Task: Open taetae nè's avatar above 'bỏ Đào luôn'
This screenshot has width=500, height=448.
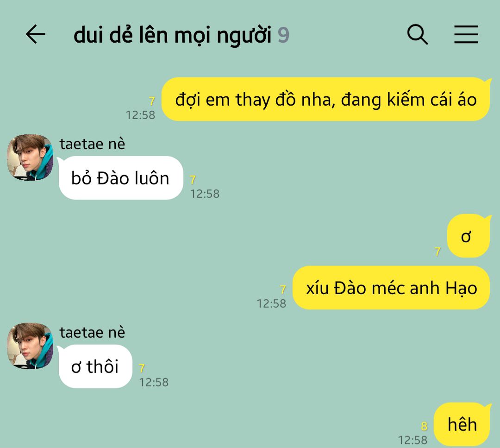Action: pos(30,158)
